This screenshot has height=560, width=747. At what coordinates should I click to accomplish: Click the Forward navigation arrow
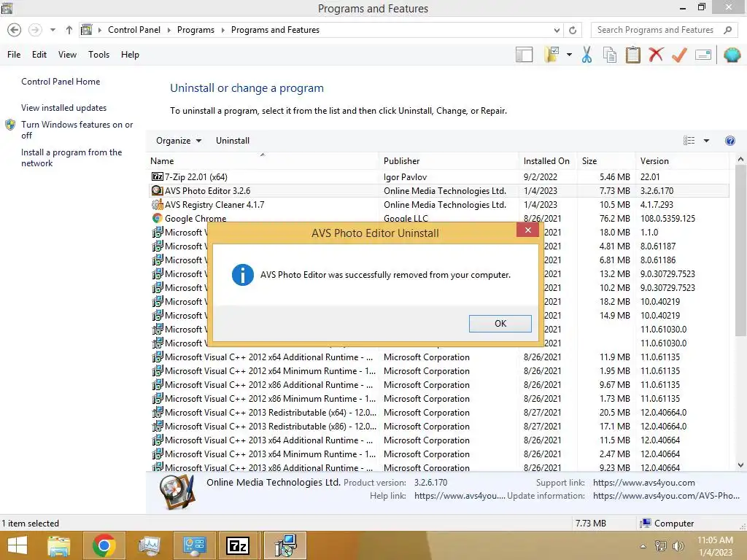(x=35, y=30)
